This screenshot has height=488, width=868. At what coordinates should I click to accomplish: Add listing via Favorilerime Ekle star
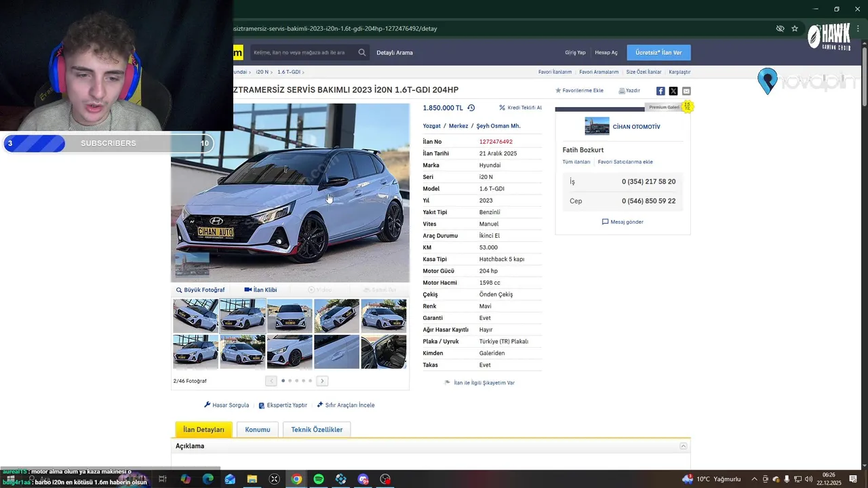click(x=579, y=90)
